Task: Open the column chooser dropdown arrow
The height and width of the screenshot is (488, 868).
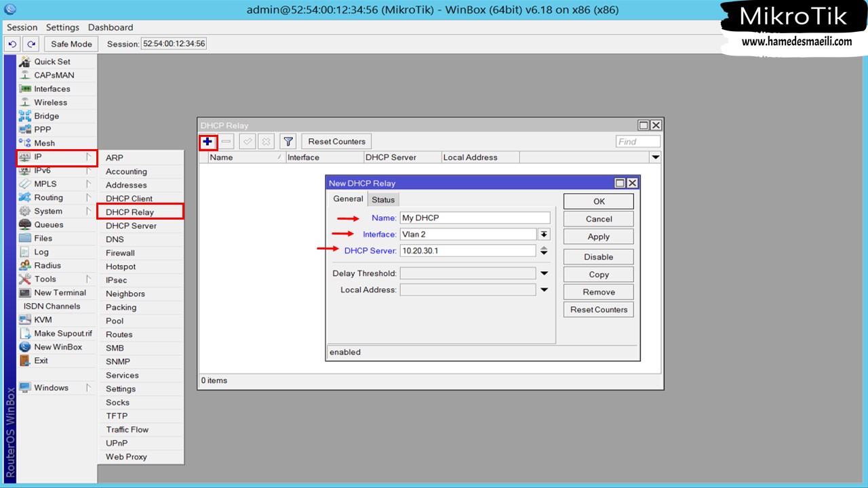Action: click(655, 157)
